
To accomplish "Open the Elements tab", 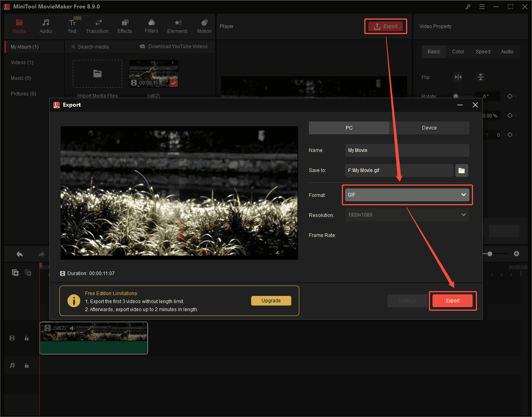I will pos(177,26).
